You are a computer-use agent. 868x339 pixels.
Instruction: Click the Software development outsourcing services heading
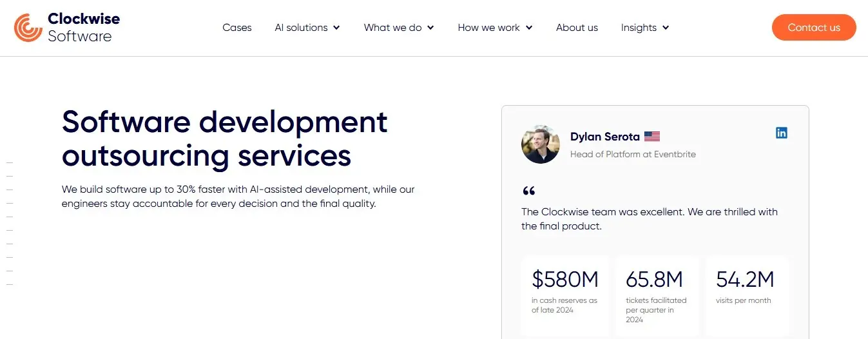coord(225,139)
